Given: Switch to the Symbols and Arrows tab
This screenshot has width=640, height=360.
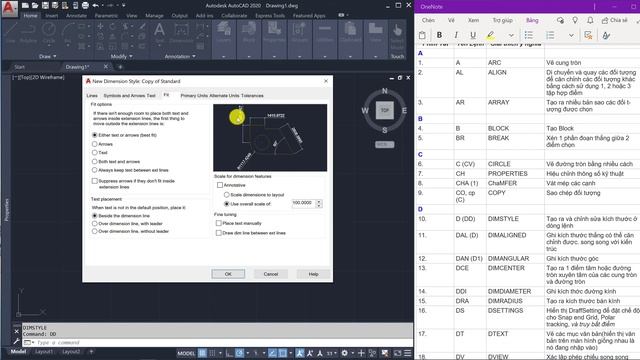Looking at the screenshot, I should pyautogui.click(x=124, y=96).
